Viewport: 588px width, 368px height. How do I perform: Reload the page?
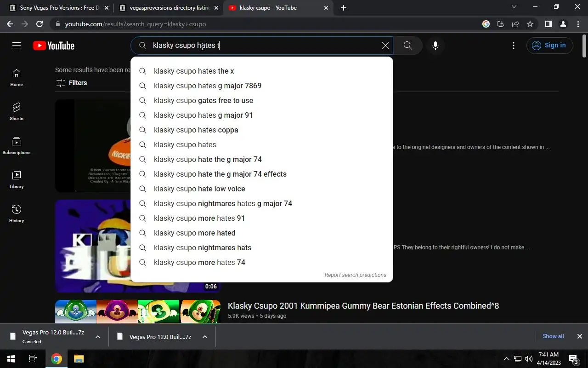pyautogui.click(x=40, y=24)
